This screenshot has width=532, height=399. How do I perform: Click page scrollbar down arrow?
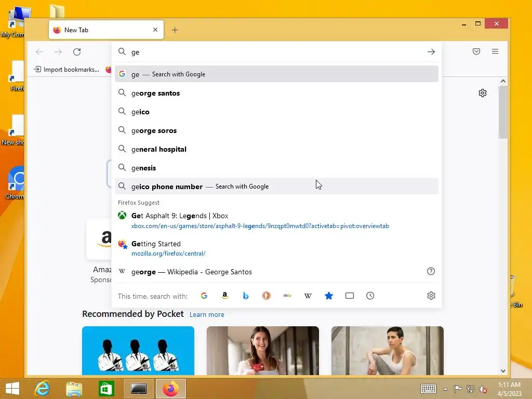(x=503, y=371)
